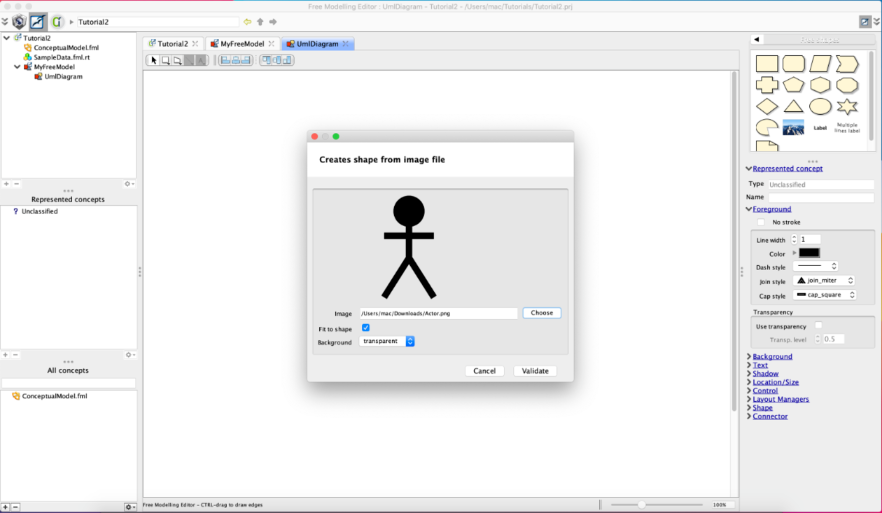Collapse the Foreground section

(x=749, y=209)
